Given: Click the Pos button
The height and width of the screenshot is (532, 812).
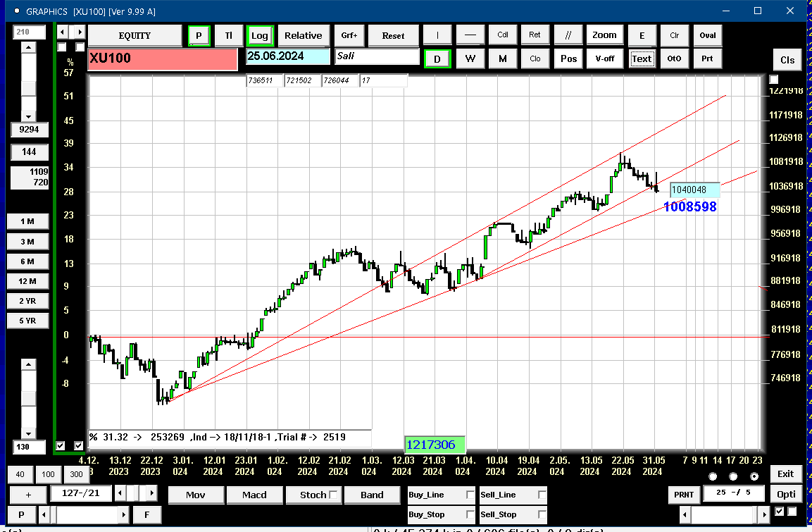Looking at the screenshot, I should pyautogui.click(x=568, y=58).
